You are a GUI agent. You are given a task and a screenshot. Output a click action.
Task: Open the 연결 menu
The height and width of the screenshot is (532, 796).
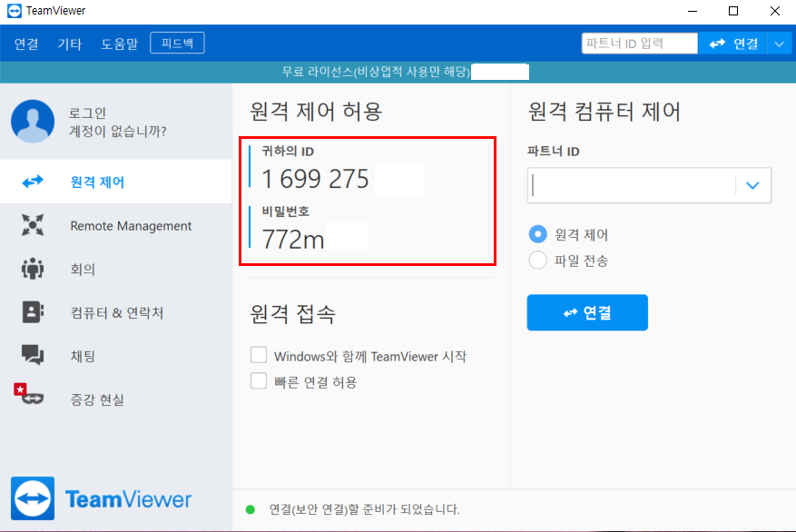pyautogui.click(x=26, y=44)
